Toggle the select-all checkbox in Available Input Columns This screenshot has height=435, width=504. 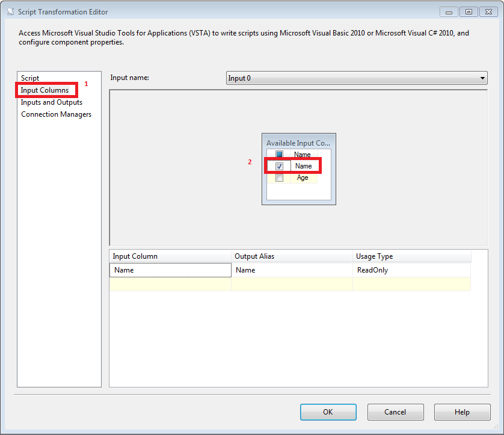[x=278, y=154]
